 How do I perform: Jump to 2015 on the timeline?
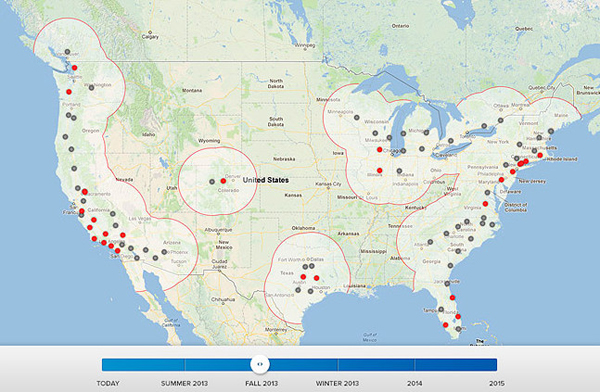tap(497, 383)
